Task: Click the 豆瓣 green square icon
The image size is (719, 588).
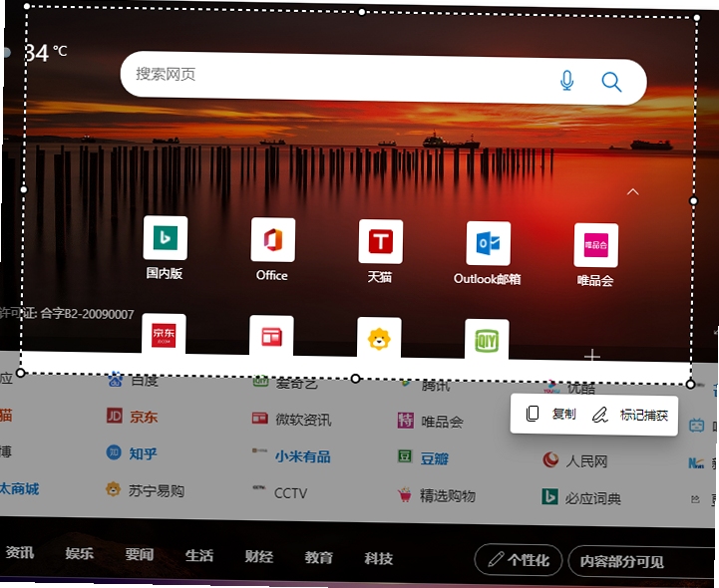Action: click(x=405, y=456)
